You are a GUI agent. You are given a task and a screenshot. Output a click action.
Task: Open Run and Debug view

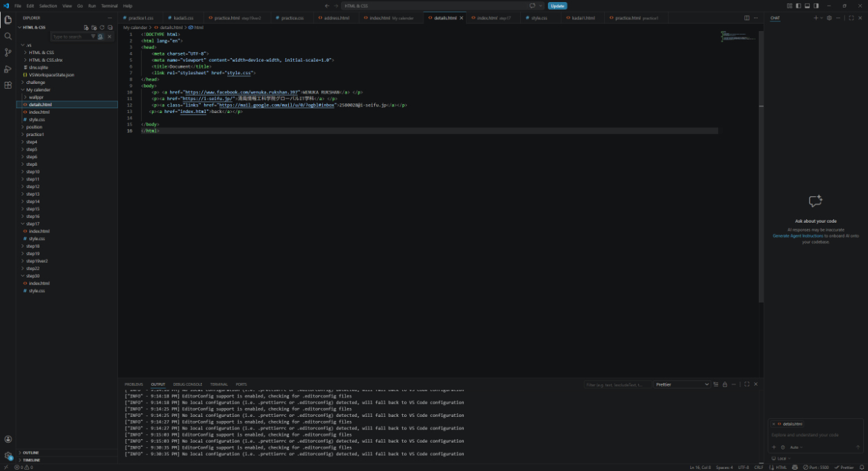[x=8, y=69]
